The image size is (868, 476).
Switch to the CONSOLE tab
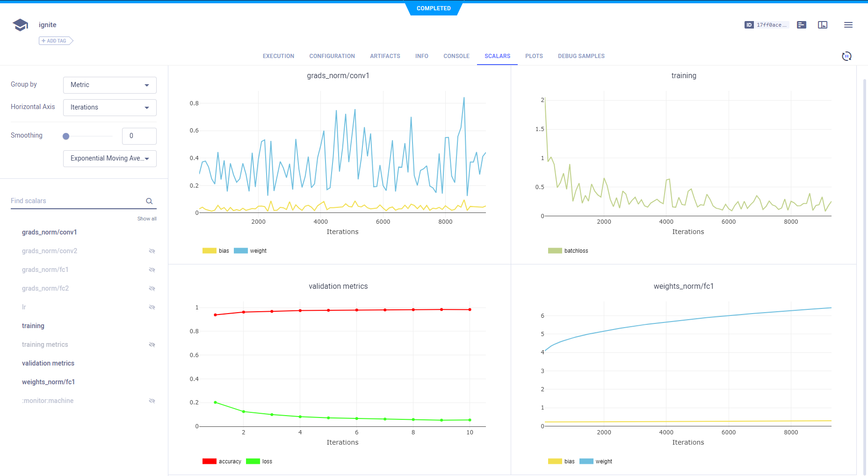(456, 56)
